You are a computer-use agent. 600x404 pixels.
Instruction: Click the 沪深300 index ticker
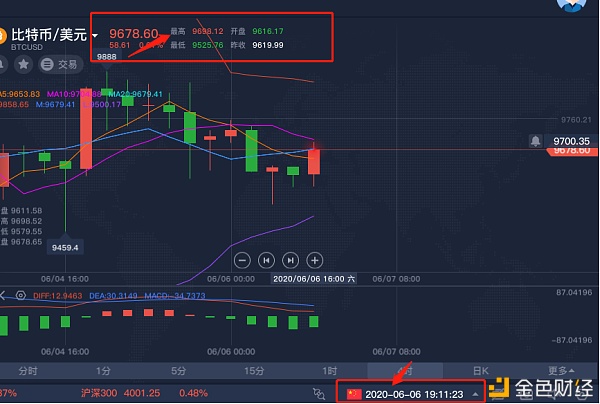[99, 394]
